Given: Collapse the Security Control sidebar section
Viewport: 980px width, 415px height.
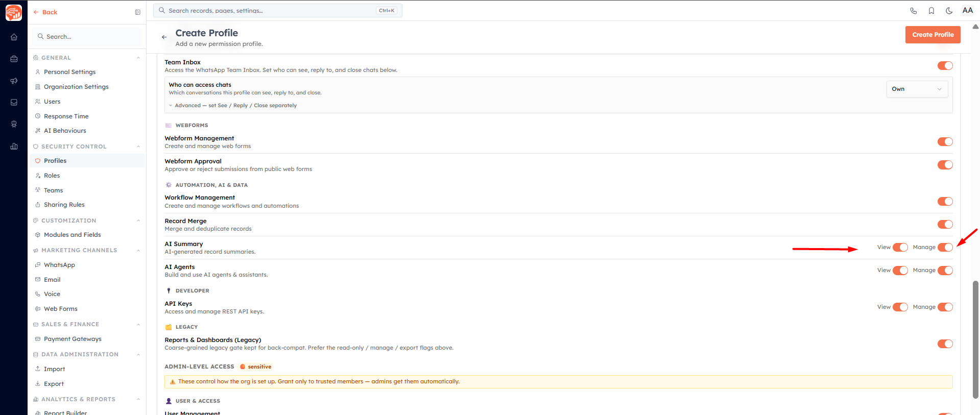Looking at the screenshot, I should 138,147.
